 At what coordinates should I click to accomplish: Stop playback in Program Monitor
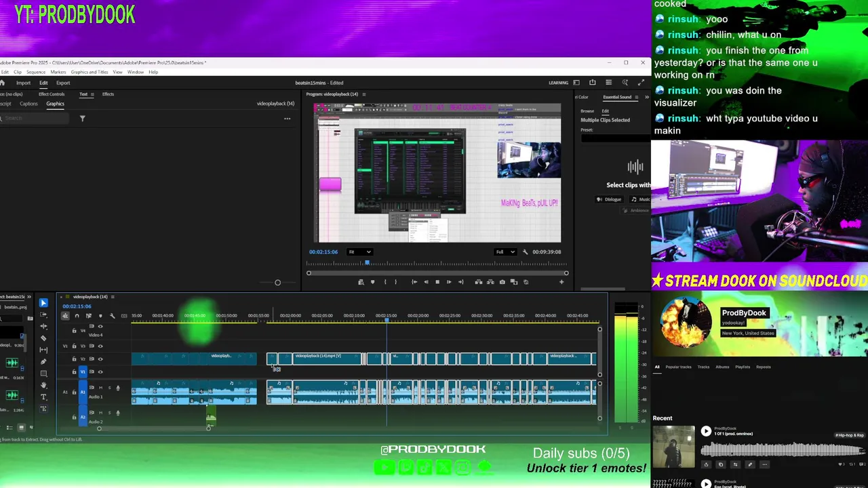point(437,282)
